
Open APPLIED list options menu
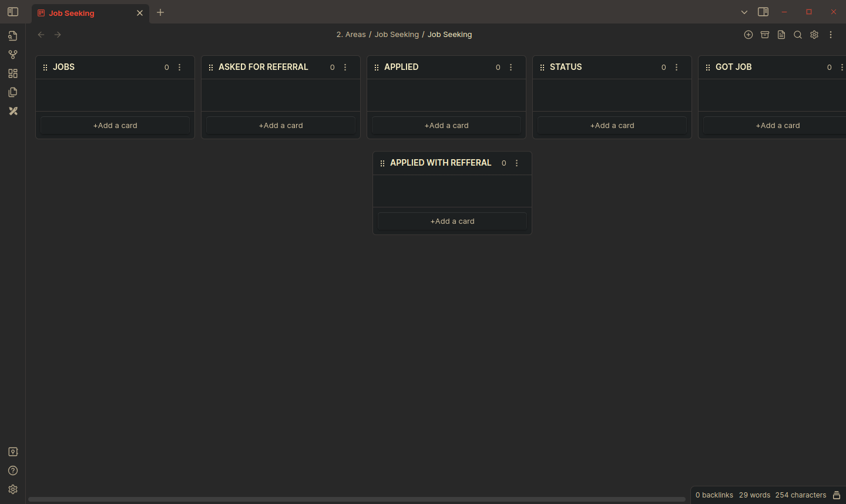511,68
